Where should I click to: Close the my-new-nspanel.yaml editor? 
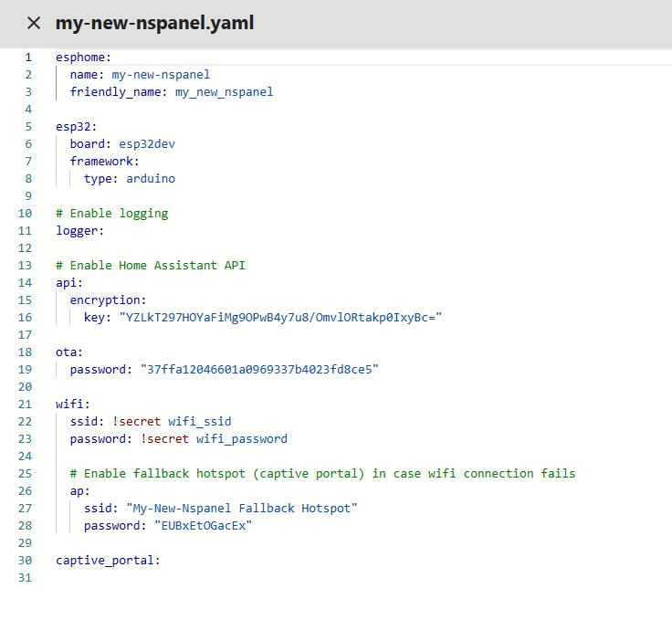[x=34, y=24]
